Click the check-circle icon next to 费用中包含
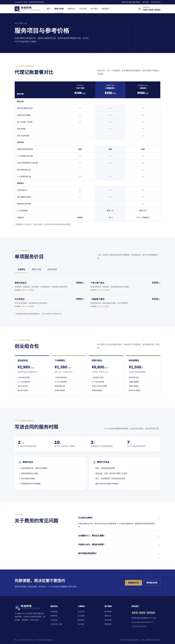This screenshot has height=644, width=175. click(20, 462)
